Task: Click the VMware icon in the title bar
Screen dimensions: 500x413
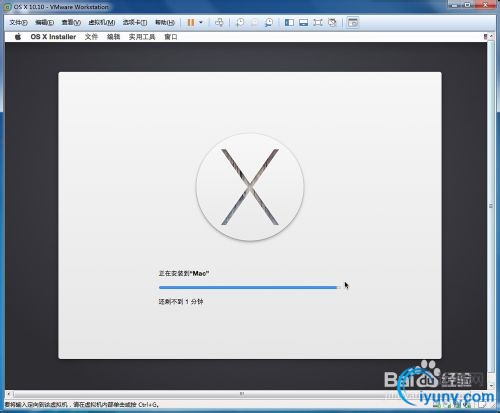Action: 8,7
